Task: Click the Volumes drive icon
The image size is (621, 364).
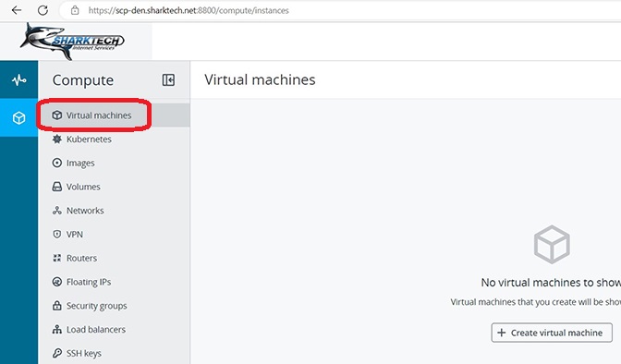Action: [x=57, y=187]
